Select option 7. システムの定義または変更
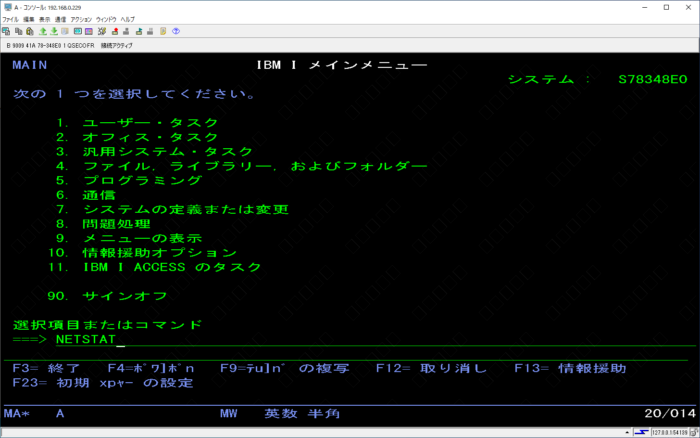The image size is (700, 438). 172,209
